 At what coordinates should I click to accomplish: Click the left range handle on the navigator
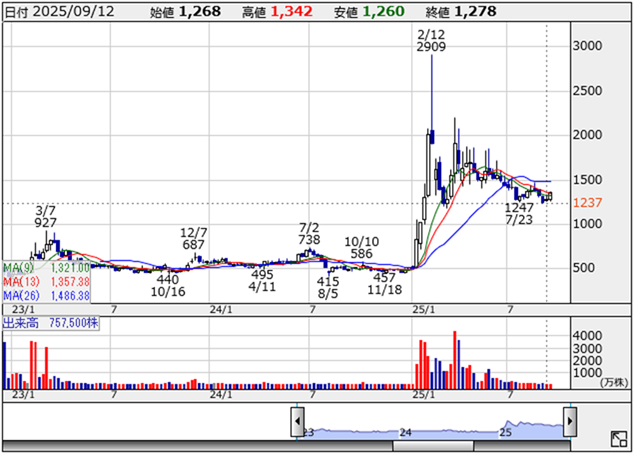tap(297, 422)
